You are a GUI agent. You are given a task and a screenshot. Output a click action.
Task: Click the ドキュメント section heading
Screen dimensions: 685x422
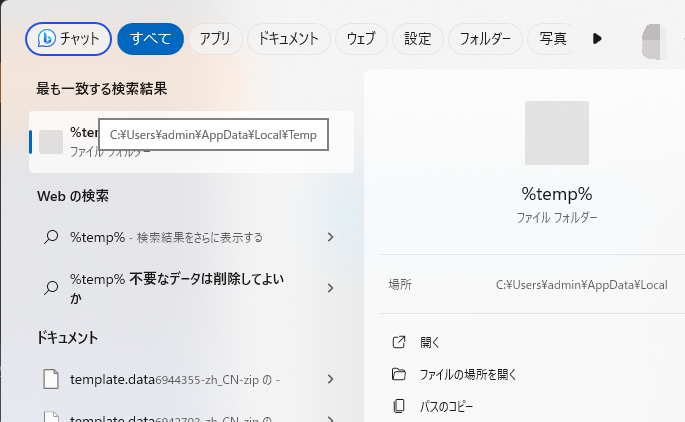coord(67,338)
